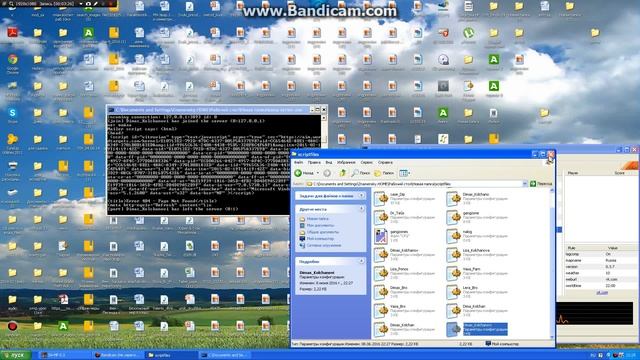Image resolution: width=640 pixels, height=360 pixels.
Task: Click the Windows Start (пуск) button
Action: pyautogui.click(x=15, y=355)
